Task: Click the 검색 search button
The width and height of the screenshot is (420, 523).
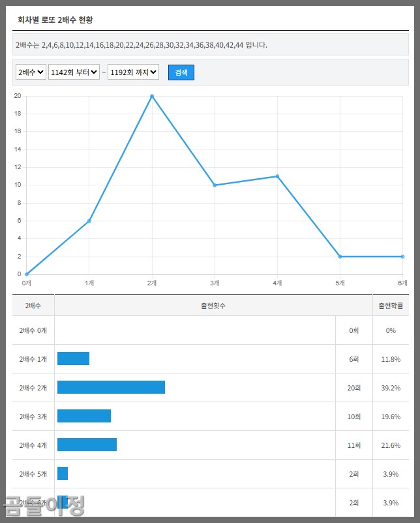Action: pyautogui.click(x=181, y=72)
